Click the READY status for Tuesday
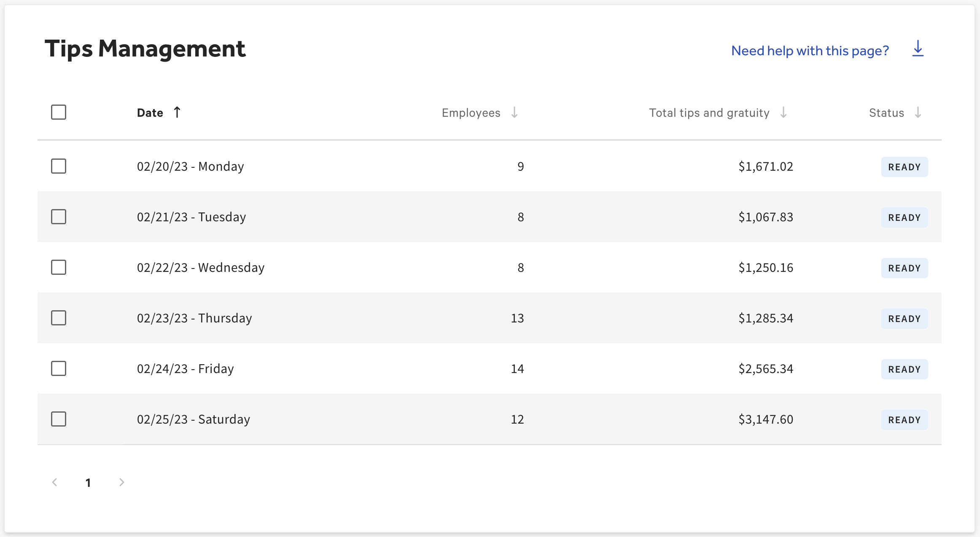The image size is (980, 537). 904,217
